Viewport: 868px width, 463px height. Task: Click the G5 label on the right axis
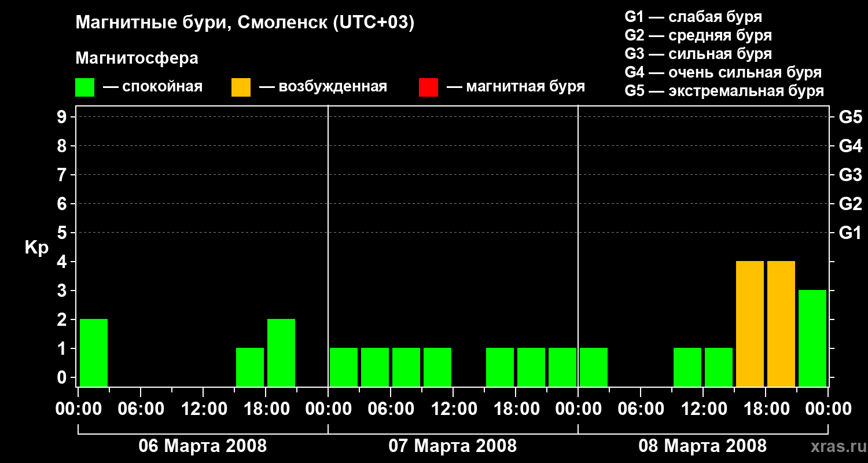coord(850,117)
